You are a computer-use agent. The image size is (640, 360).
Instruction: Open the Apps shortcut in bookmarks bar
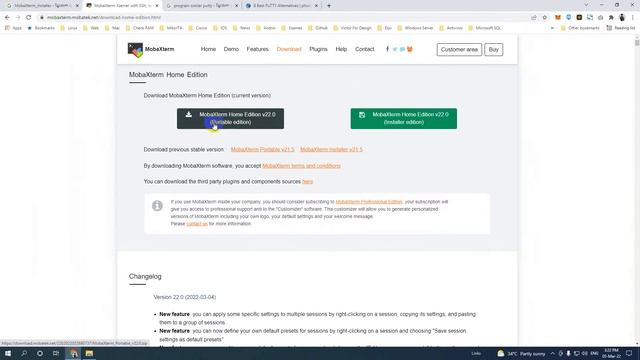coord(13,28)
